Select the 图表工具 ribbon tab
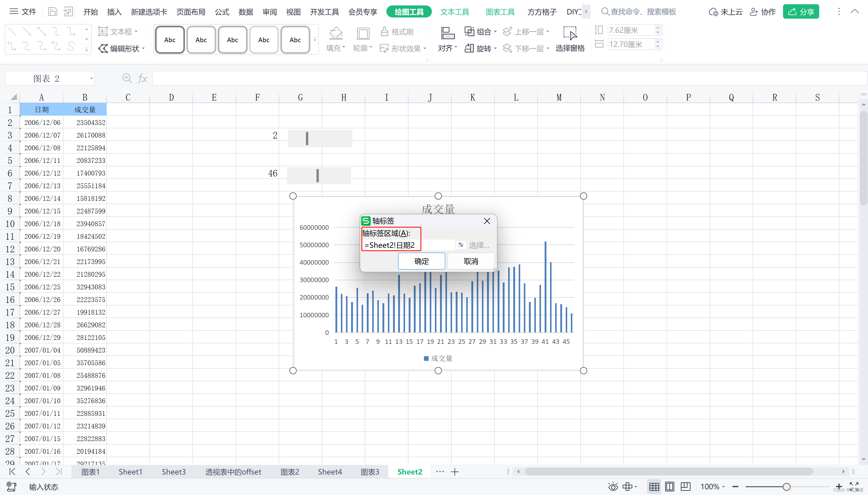 pyautogui.click(x=500, y=12)
